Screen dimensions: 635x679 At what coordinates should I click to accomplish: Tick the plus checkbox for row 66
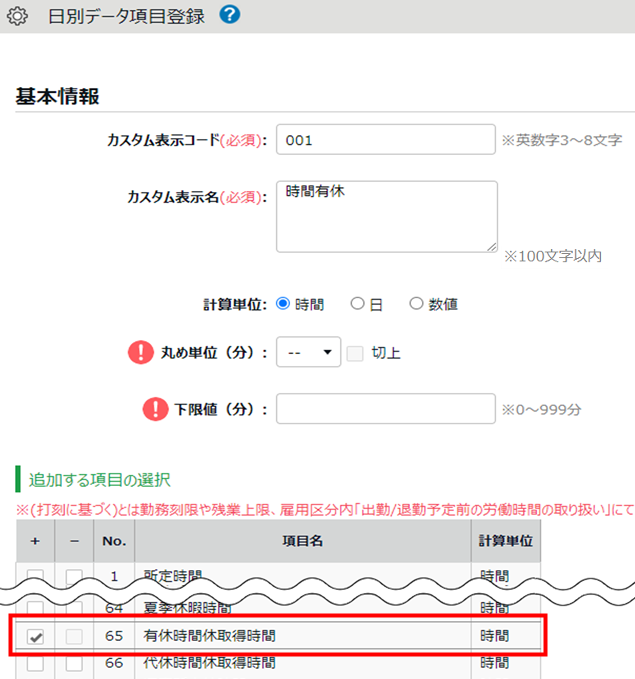point(35,663)
